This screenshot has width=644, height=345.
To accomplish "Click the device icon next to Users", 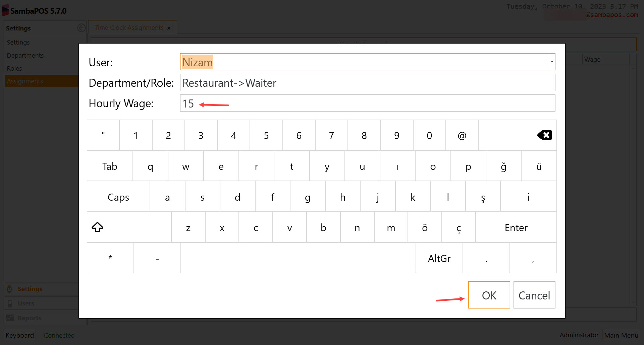I will click(x=10, y=303).
